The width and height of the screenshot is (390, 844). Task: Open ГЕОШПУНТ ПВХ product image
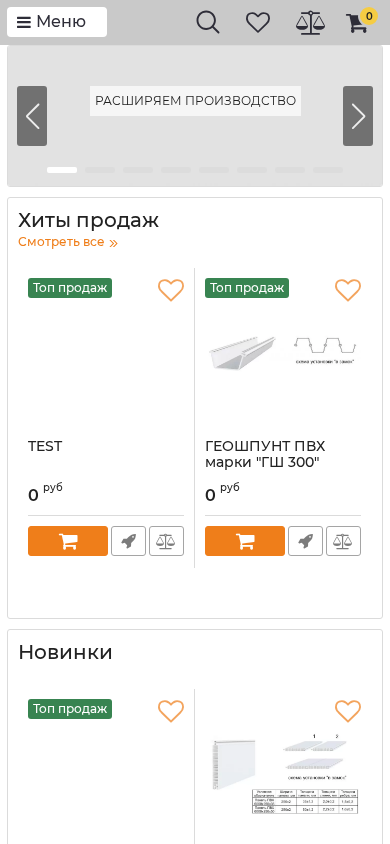coord(283,351)
